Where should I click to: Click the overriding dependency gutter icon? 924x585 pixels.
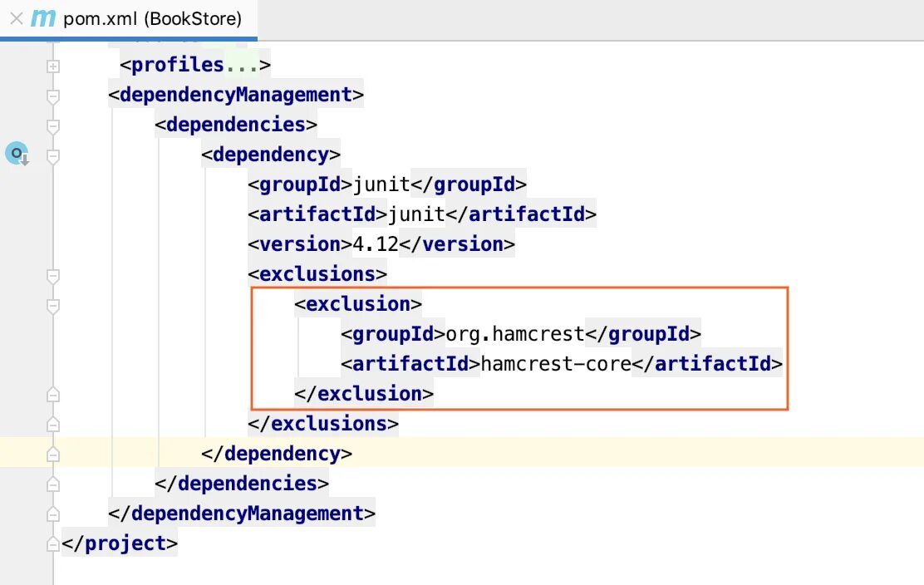17,154
